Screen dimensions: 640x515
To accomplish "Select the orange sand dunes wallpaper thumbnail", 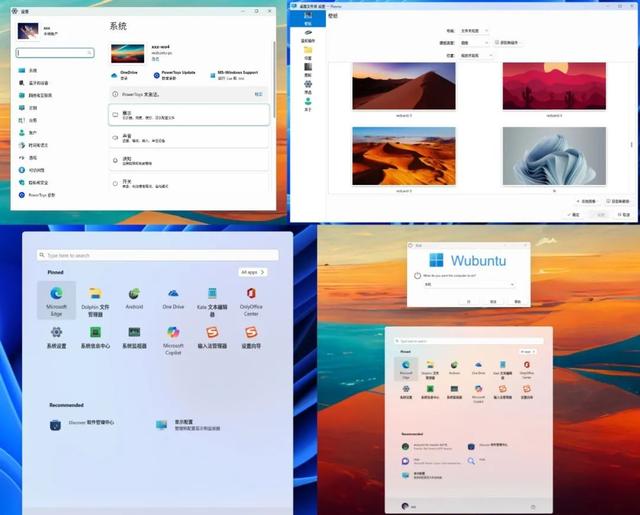I will (404, 156).
